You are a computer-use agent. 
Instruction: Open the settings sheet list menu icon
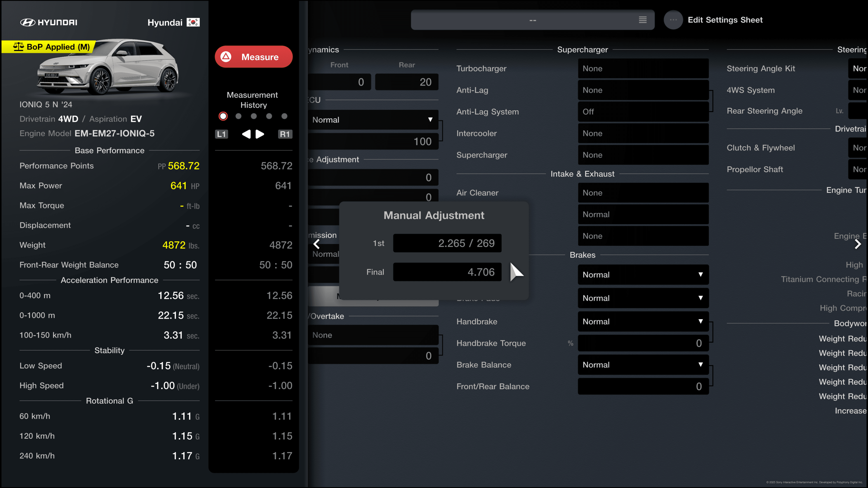coord(643,20)
